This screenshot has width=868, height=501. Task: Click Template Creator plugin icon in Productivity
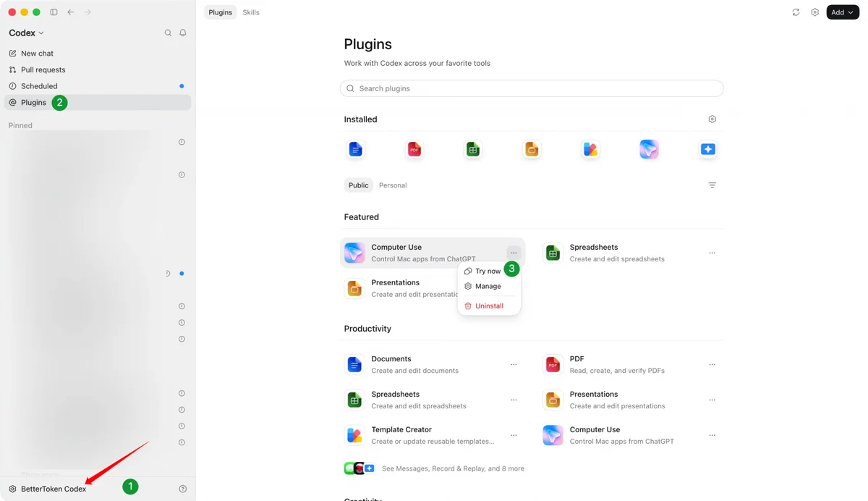click(x=354, y=435)
